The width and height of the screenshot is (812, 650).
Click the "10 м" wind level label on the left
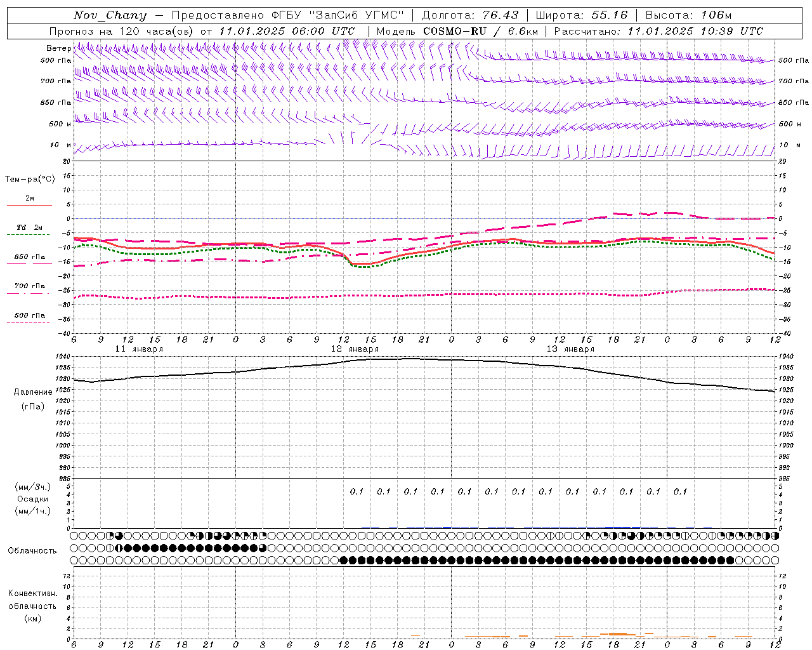[x=60, y=145]
